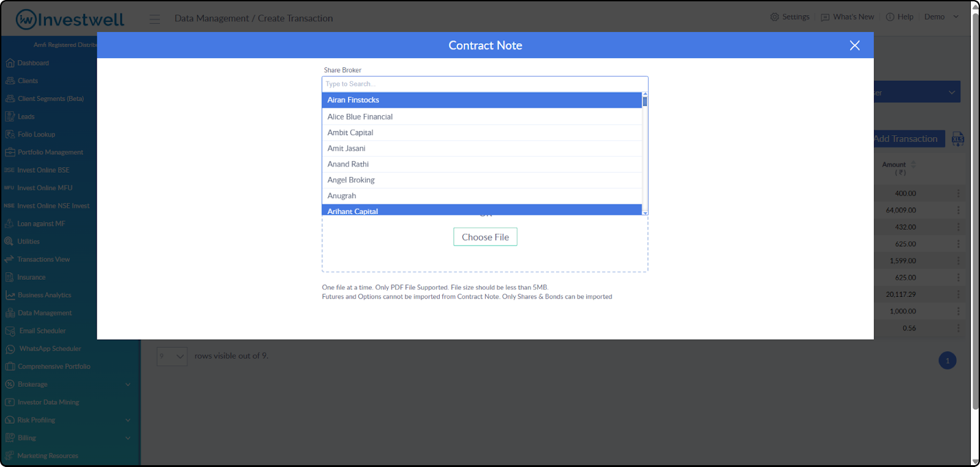Viewport: 980px width, 467px height.
Task: Click the NSE Invest Online icon
Action: point(9,206)
